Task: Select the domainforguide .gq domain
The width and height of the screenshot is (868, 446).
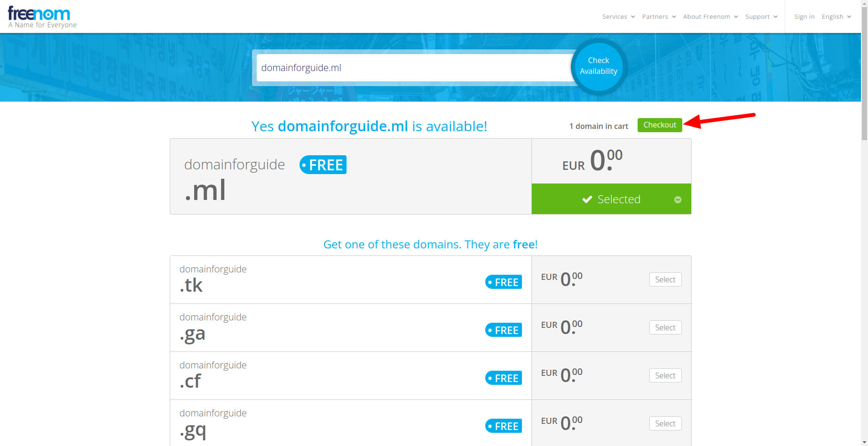Action: (x=665, y=423)
